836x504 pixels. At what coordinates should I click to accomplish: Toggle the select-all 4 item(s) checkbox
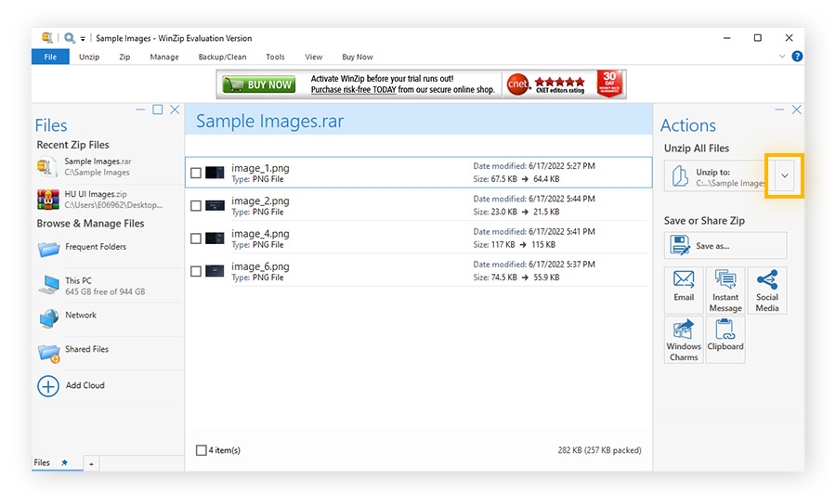click(201, 450)
